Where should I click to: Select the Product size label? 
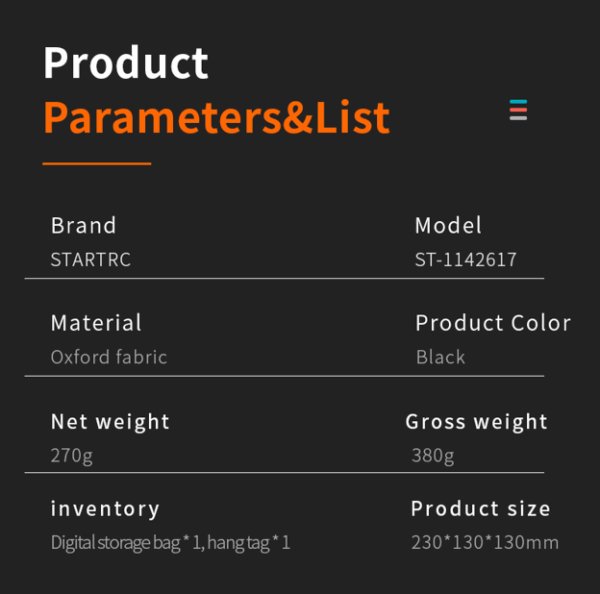(x=481, y=509)
